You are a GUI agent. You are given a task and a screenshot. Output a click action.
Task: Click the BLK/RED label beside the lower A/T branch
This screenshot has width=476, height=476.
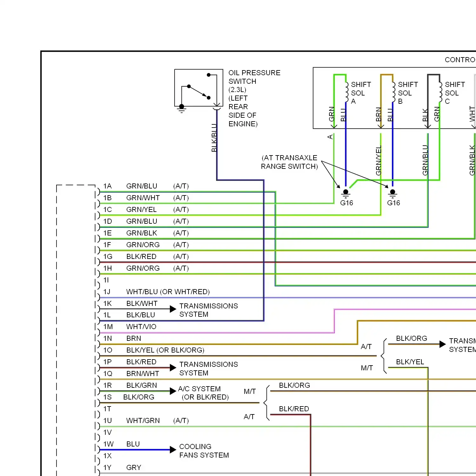294,409
